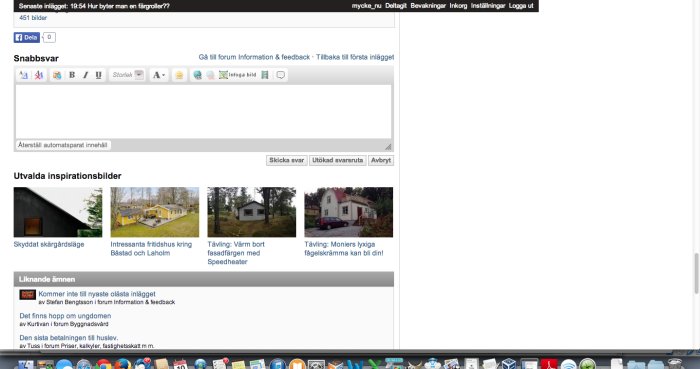Open Firefox from the dock
Image resolution: width=700 pixels, height=369 pixels.
pos(123,364)
